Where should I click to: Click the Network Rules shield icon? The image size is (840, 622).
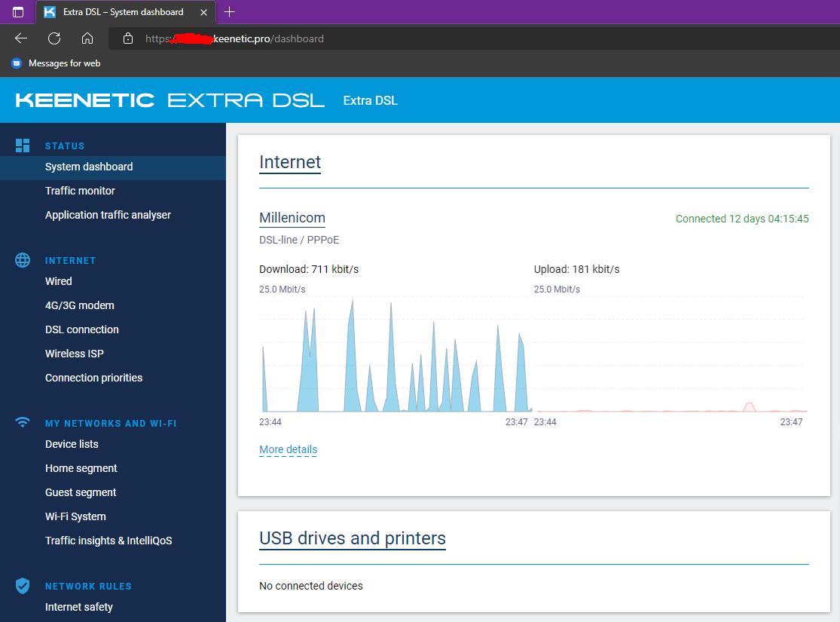(x=23, y=586)
